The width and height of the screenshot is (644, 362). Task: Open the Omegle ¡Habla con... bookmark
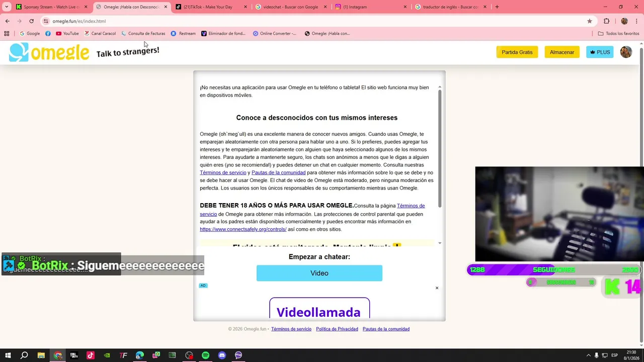(x=327, y=34)
